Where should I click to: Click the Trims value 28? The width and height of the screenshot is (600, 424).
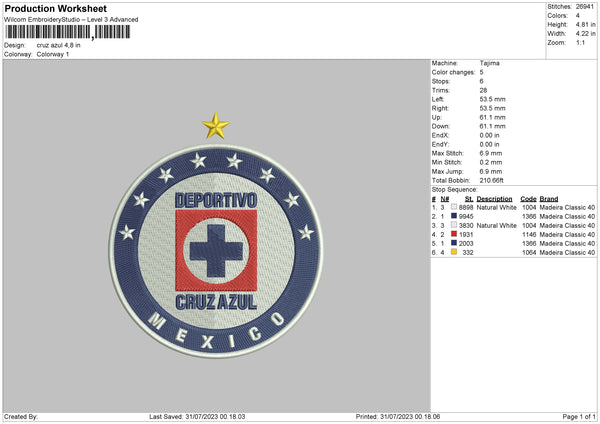pyautogui.click(x=483, y=90)
